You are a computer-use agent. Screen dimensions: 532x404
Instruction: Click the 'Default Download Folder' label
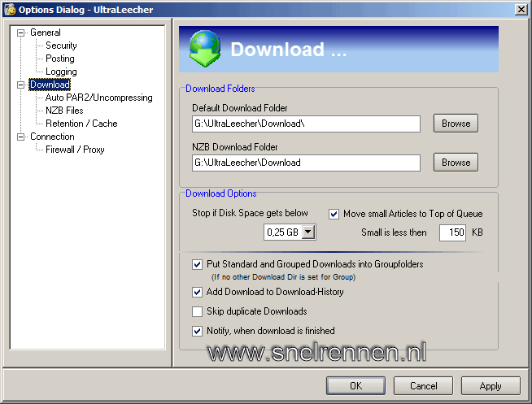point(240,108)
